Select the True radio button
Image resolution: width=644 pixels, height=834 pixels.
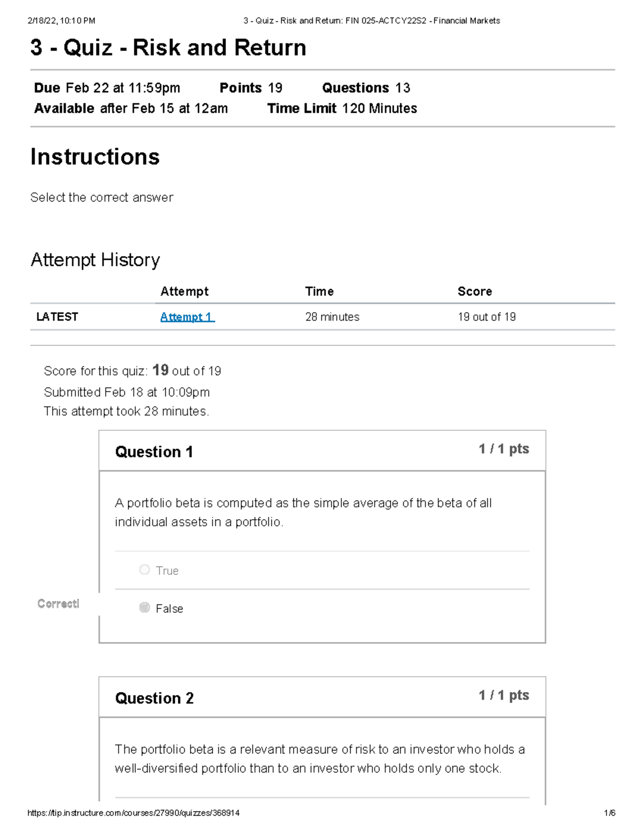(144, 570)
